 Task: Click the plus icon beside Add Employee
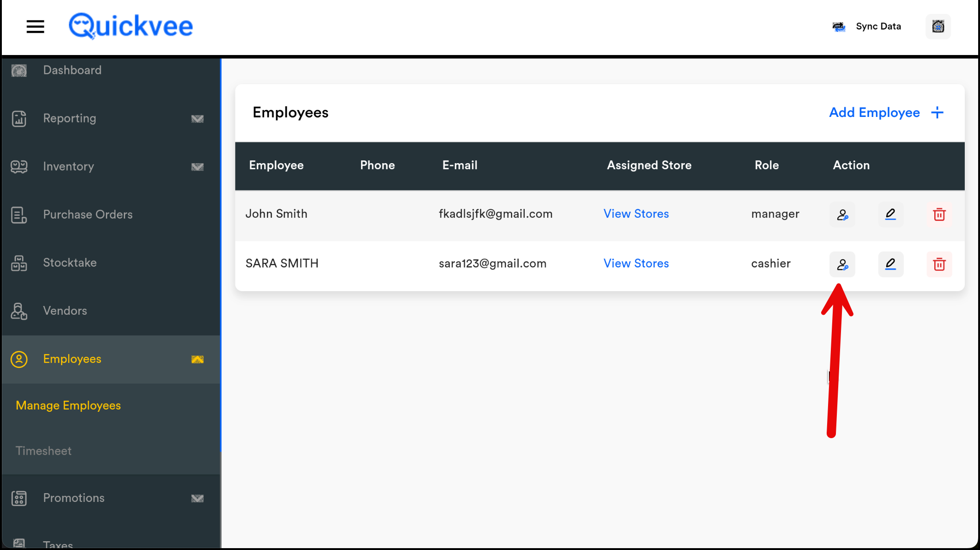937,113
